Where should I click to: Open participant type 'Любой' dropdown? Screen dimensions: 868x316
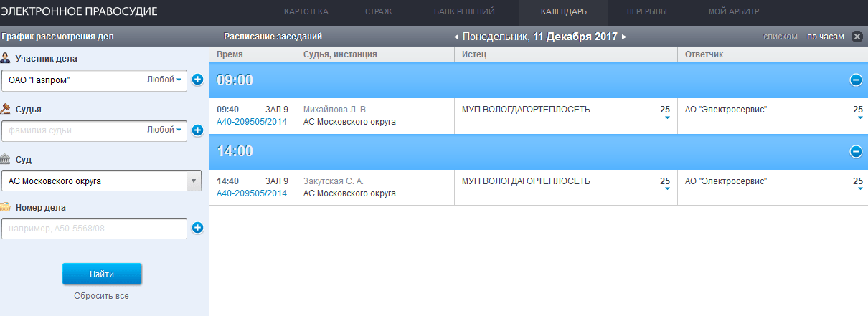(x=164, y=80)
